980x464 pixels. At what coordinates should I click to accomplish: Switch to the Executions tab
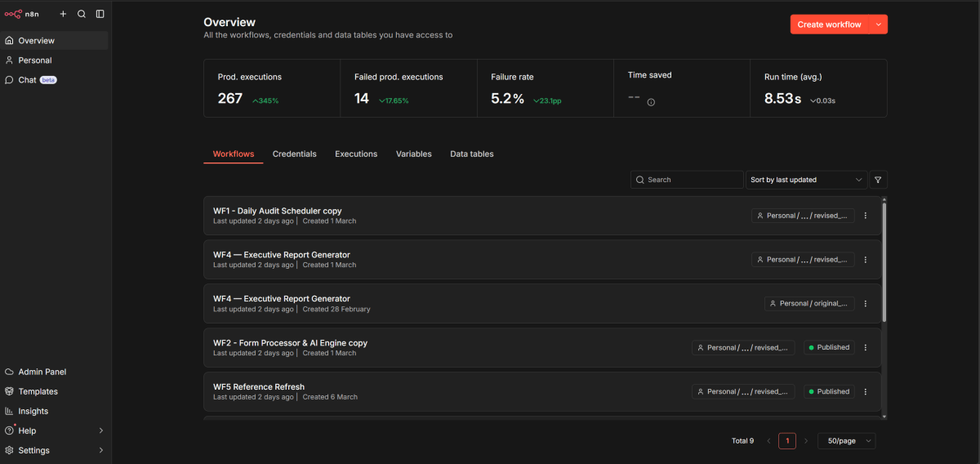pyautogui.click(x=356, y=154)
